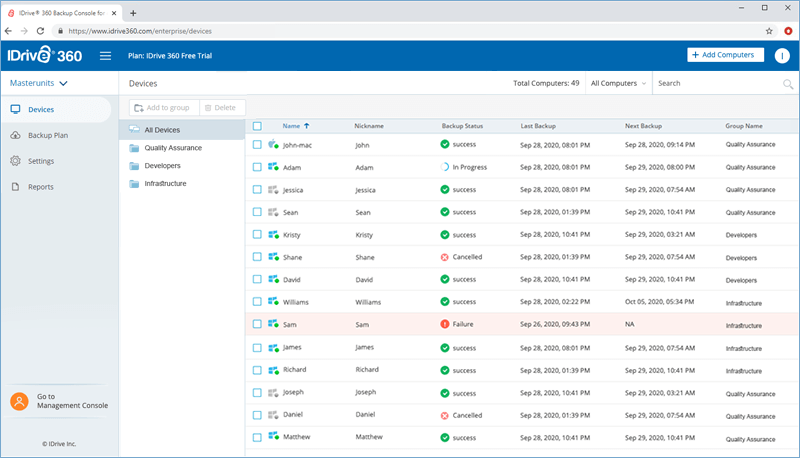This screenshot has width=800, height=458.
Task: Check the box for the Adam device row
Action: (x=257, y=167)
